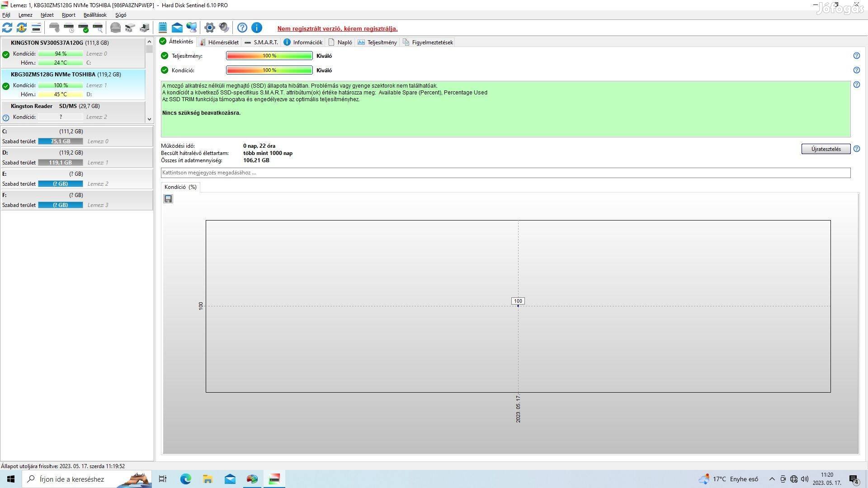Select the Áttekintés tab
The height and width of the screenshot is (488, 868).
[176, 42]
